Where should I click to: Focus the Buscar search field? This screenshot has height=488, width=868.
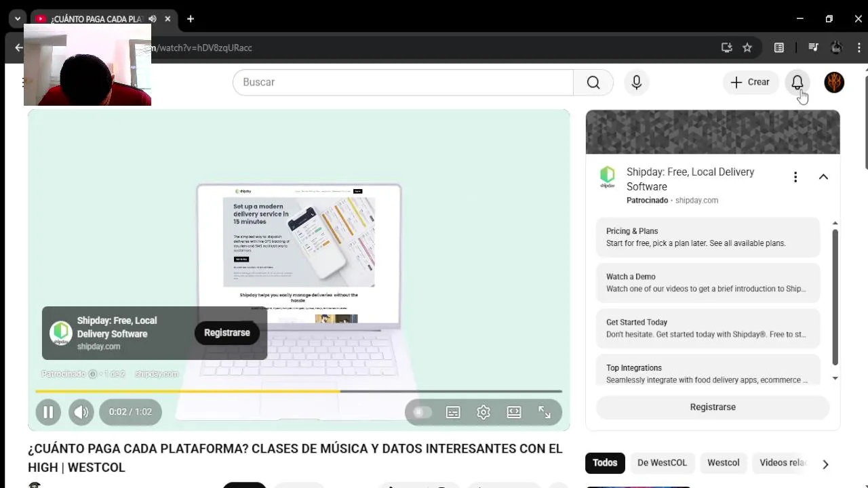pyautogui.click(x=403, y=82)
